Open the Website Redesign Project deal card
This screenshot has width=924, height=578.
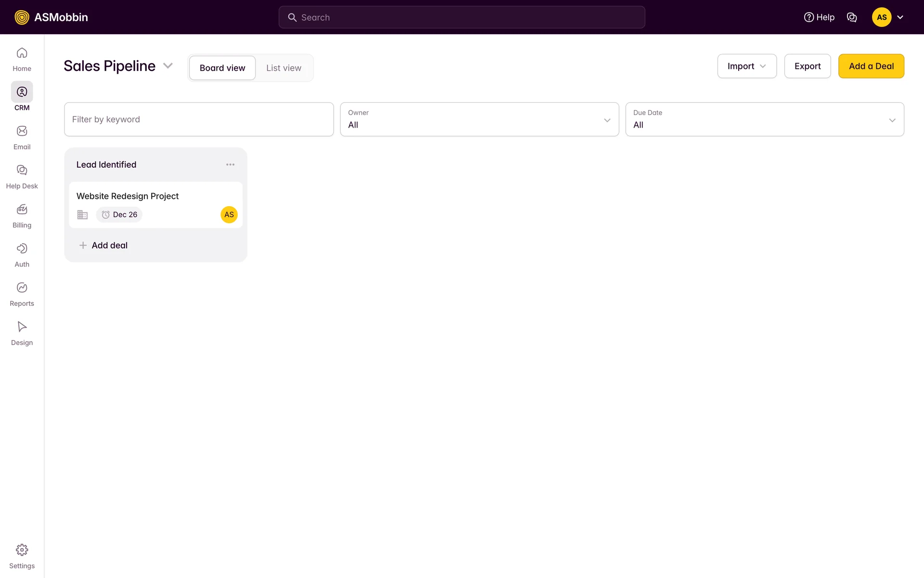click(128, 197)
